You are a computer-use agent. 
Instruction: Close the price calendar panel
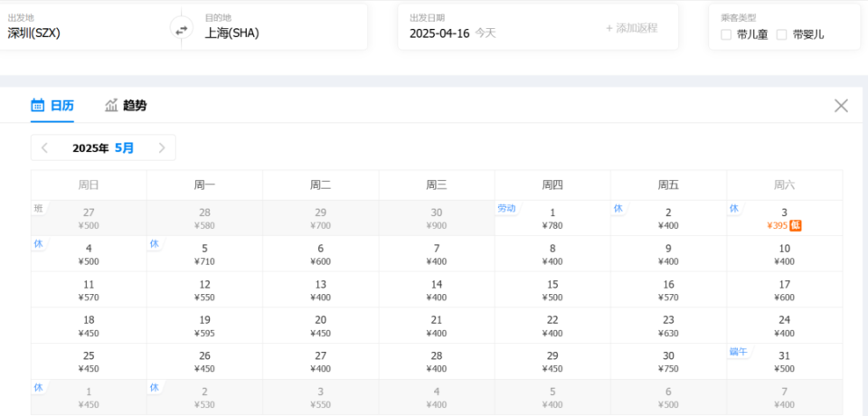click(841, 106)
